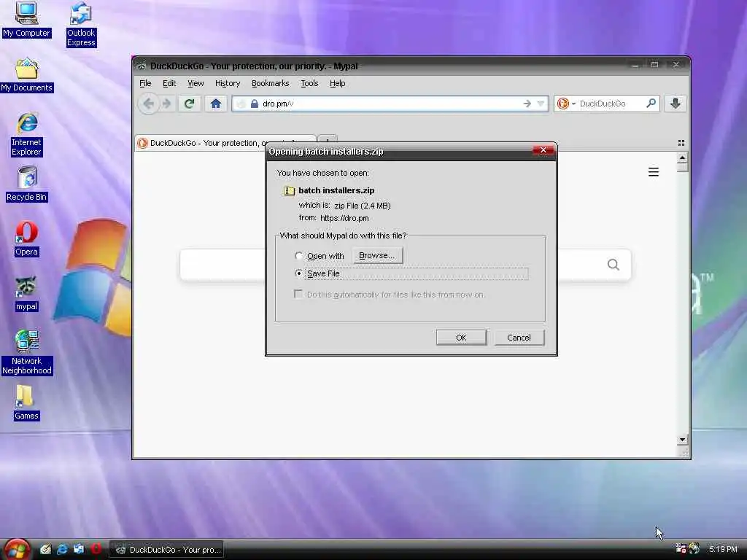Select the Open with radio button

(x=298, y=256)
